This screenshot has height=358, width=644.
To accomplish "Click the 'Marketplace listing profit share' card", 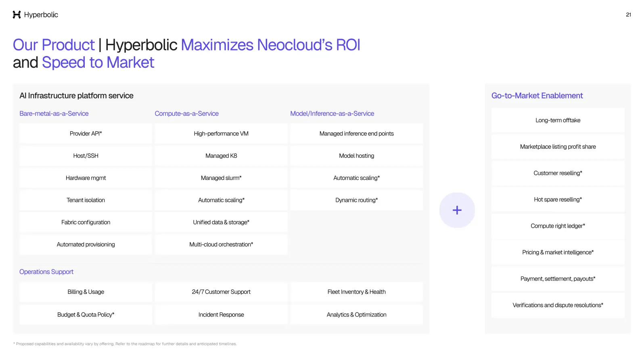I will click(x=558, y=147).
